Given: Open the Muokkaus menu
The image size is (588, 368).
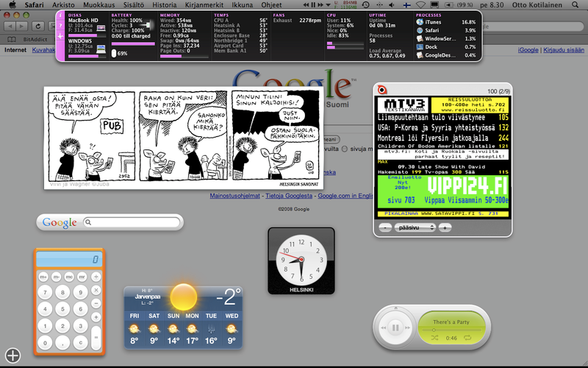Looking at the screenshot, I should click(99, 5).
